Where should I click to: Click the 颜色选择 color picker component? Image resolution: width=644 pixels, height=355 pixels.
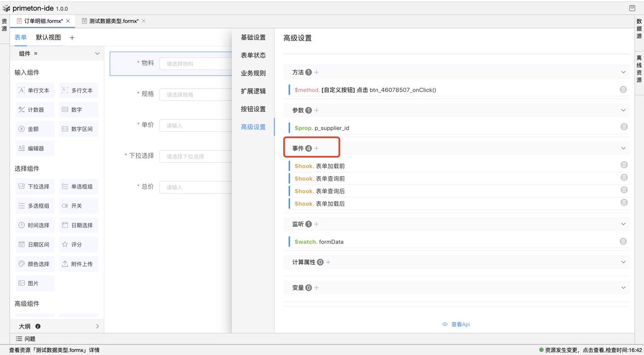coord(35,264)
